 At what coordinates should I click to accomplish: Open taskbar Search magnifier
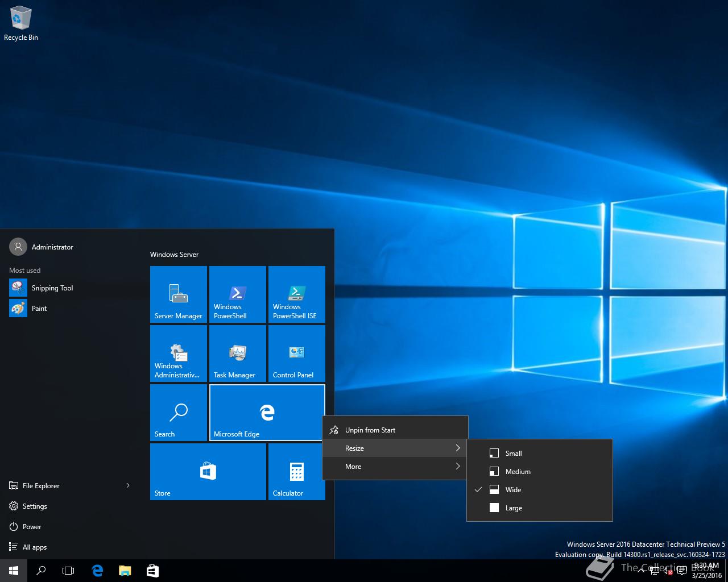(x=41, y=571)
